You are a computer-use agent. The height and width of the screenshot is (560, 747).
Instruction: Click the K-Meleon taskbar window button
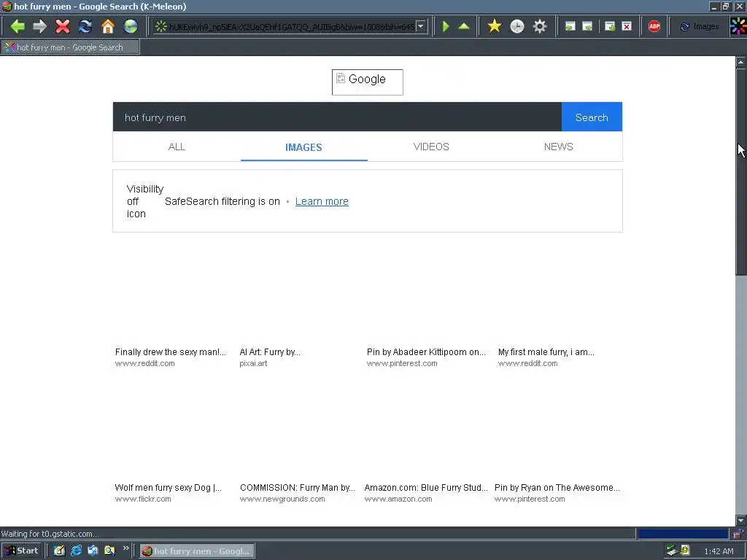tap(197, 551)
